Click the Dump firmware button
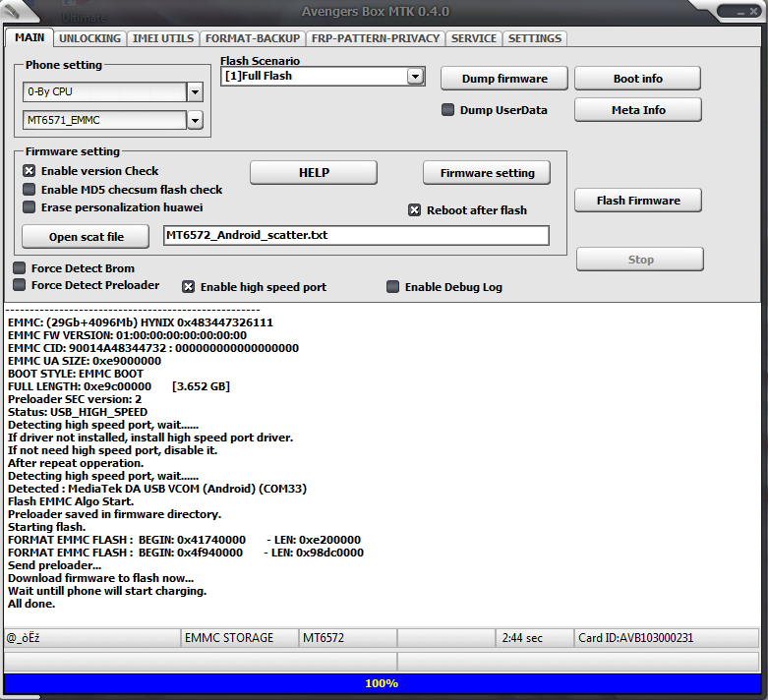 (x=504, y=79)
